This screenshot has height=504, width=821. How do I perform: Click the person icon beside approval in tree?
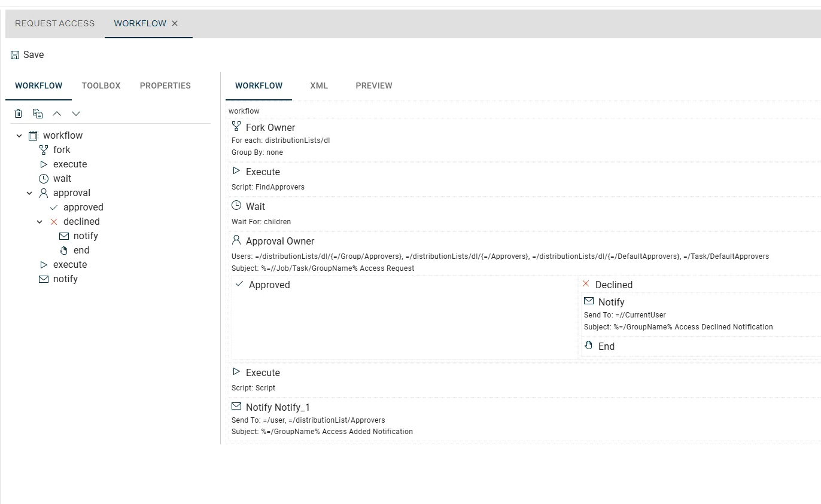[x=43, y=193]
